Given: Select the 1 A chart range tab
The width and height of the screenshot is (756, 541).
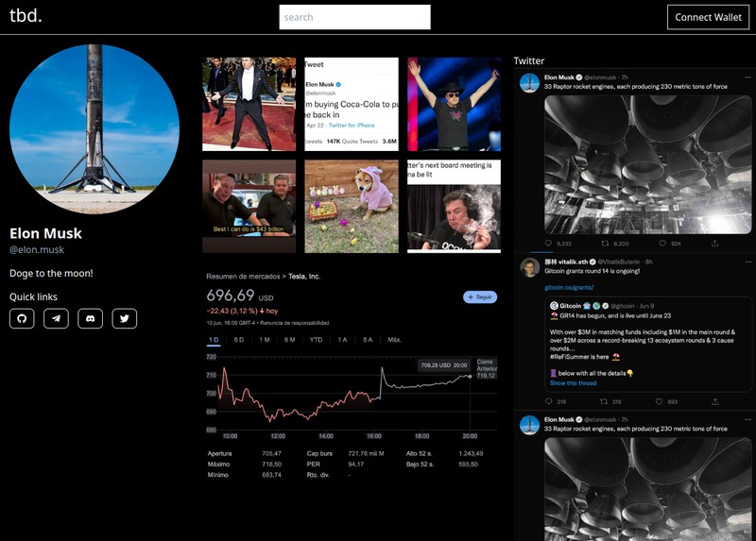Looking at the screenshot, I should tap(342, 340).
